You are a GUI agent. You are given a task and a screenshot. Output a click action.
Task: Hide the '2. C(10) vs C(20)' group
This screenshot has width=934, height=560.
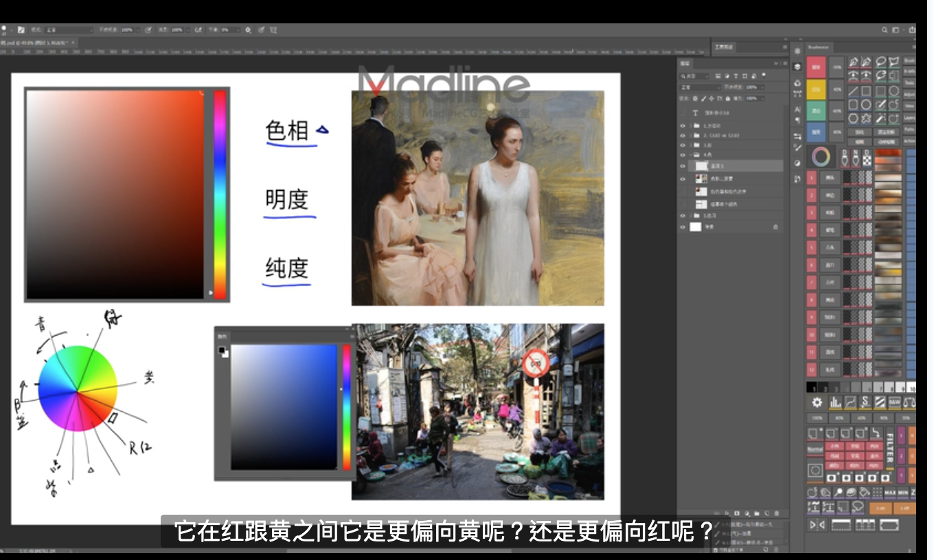(x=683, y=136)
